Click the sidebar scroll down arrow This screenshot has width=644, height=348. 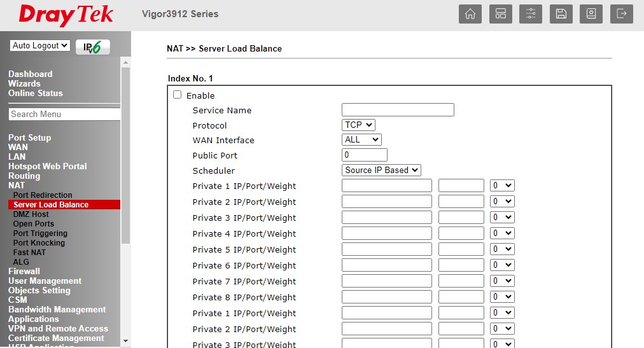(125, 342)
